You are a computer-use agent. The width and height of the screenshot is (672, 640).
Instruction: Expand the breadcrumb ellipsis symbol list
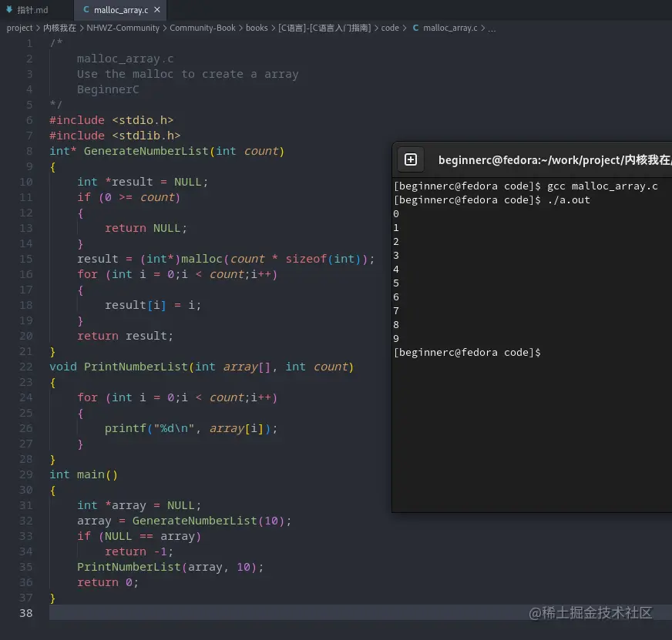point(492,28)
